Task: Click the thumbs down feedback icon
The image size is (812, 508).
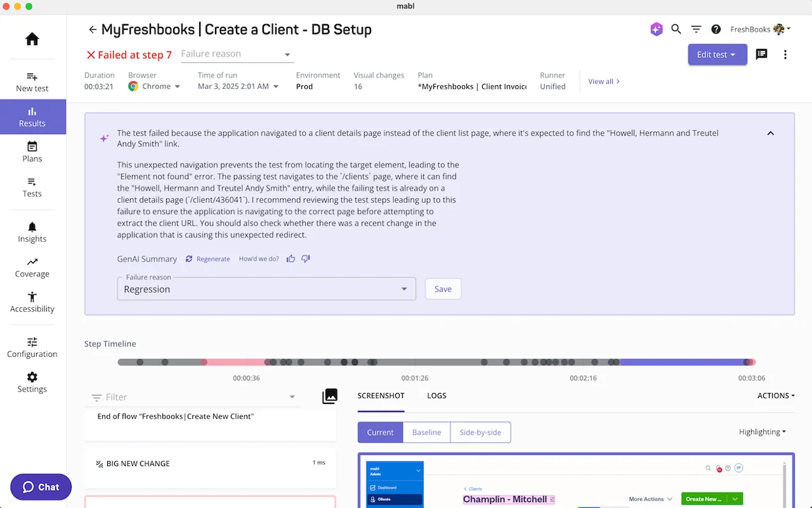Action: coord(306,259)
